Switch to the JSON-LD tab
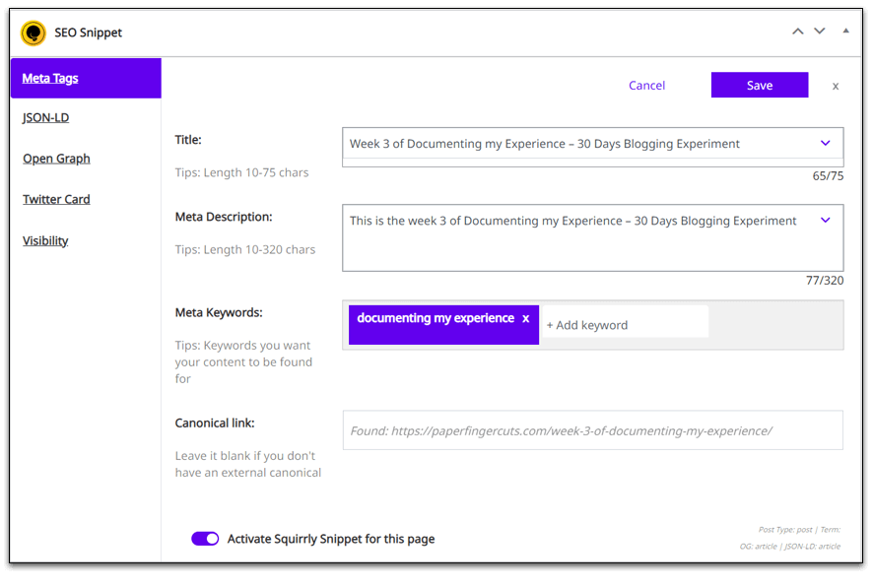Viewport: 873px width, 588px height. pyautogui.click(x=45, y=118)
